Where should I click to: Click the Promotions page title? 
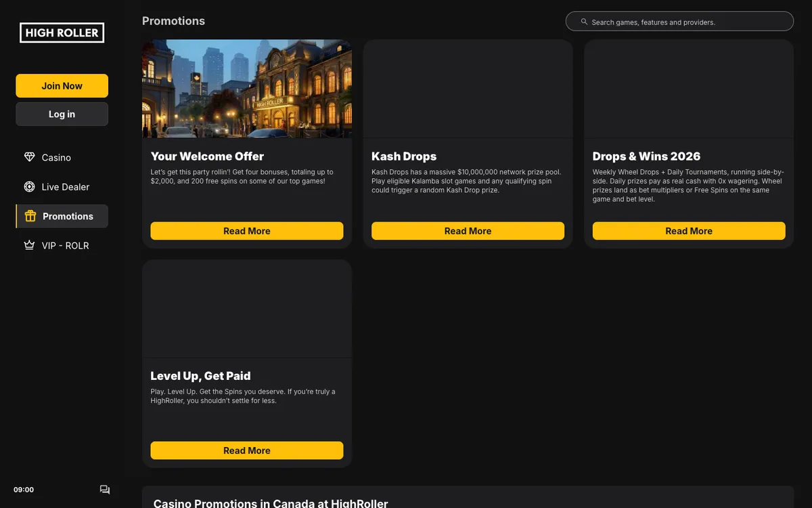click(x=173, y=21)
